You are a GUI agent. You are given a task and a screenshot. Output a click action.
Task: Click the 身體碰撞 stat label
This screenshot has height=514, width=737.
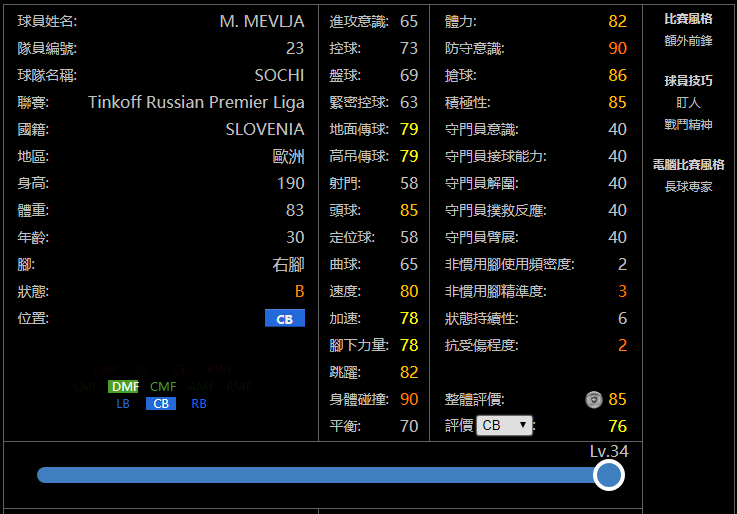(359, 400)
